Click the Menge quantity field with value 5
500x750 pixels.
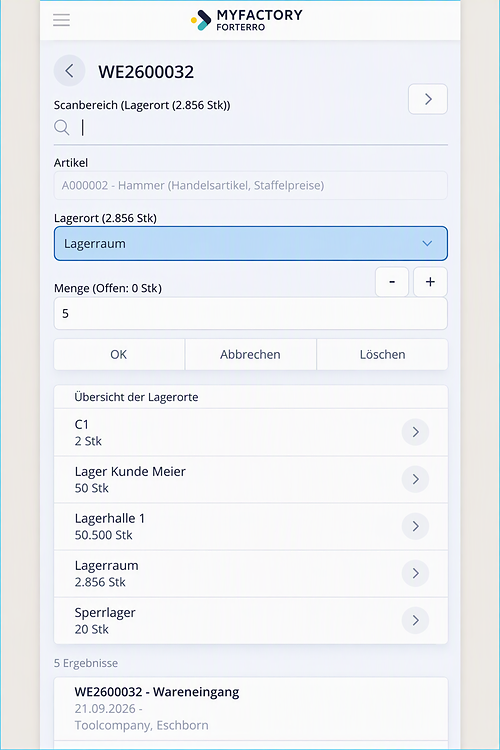(x=251, y=314)
